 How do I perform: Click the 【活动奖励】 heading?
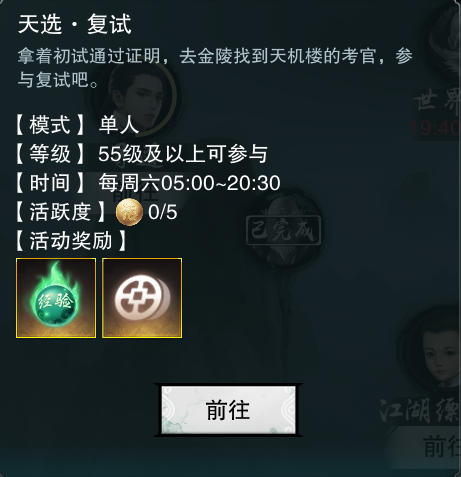coord(71,241)
